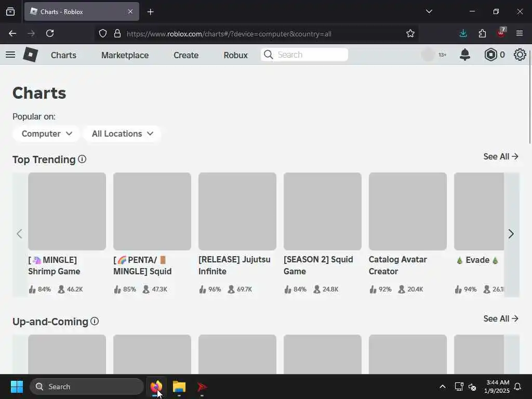Image resolution: width=532 pixels, height=399 pixels.
Task: Open Create in the navigation bar
Action: (186, 55)
